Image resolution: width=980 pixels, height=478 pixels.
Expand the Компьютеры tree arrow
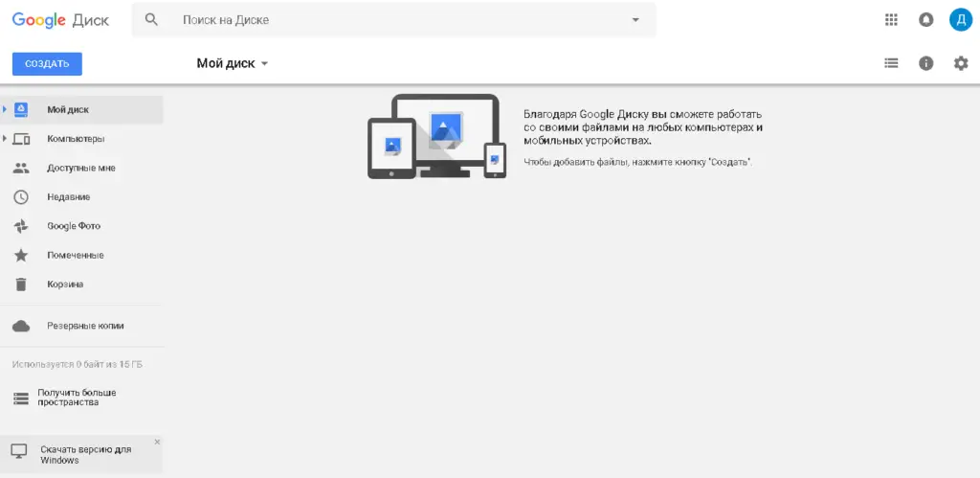click(x=5, y=139)
